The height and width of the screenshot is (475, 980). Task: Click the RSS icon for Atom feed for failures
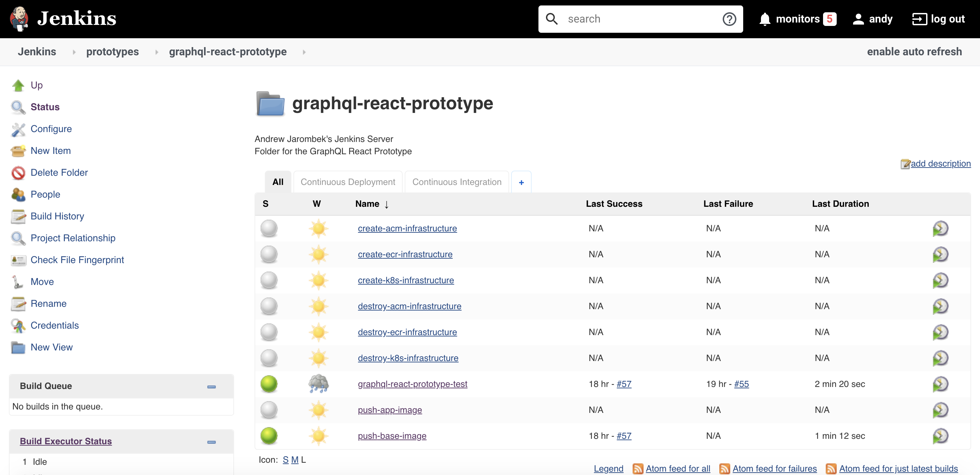click(724, 469)
